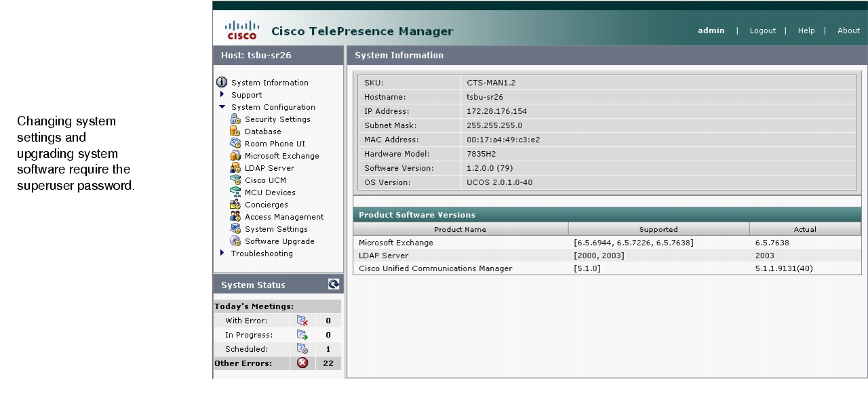
Task: Select the Cisco Unified Communications Manager row
Action: tap(607, 268)
